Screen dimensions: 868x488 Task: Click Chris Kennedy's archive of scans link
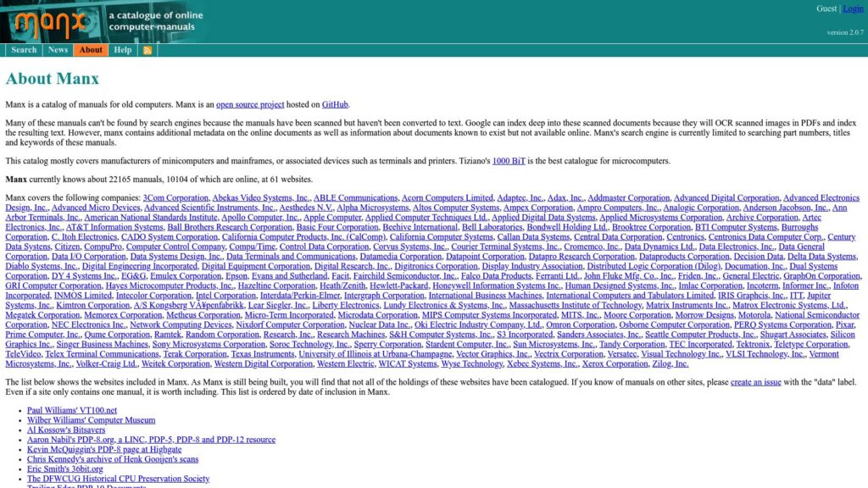click(113, 459)
